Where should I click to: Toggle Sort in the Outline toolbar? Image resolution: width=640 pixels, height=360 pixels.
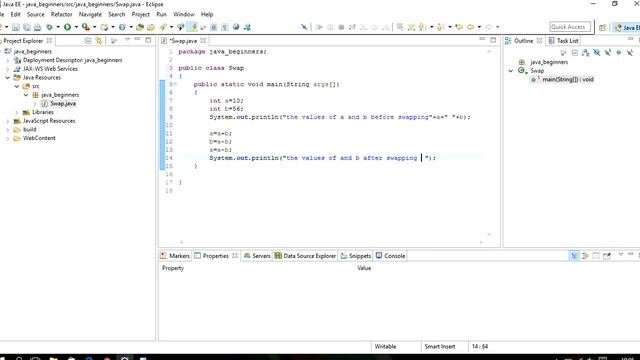(x=586, y=53)
